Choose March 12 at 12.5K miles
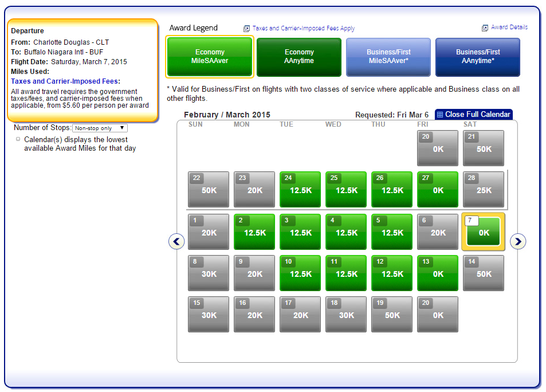 (392, 273)
